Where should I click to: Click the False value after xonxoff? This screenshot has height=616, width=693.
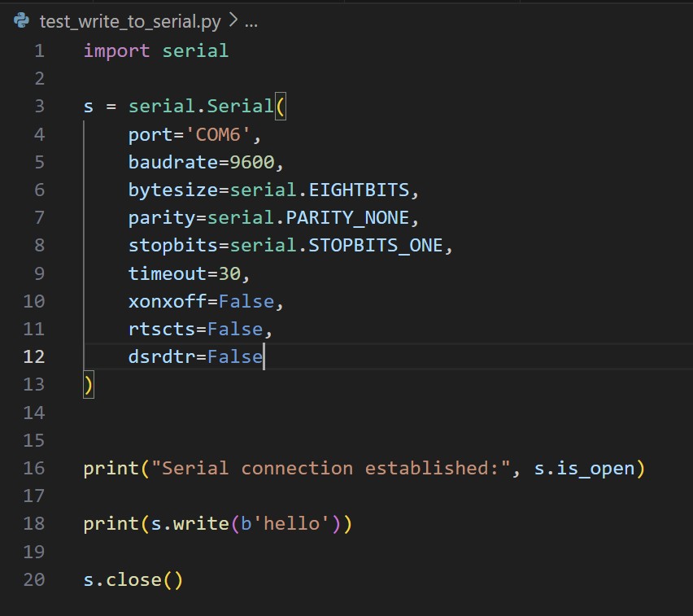point(246,301)
